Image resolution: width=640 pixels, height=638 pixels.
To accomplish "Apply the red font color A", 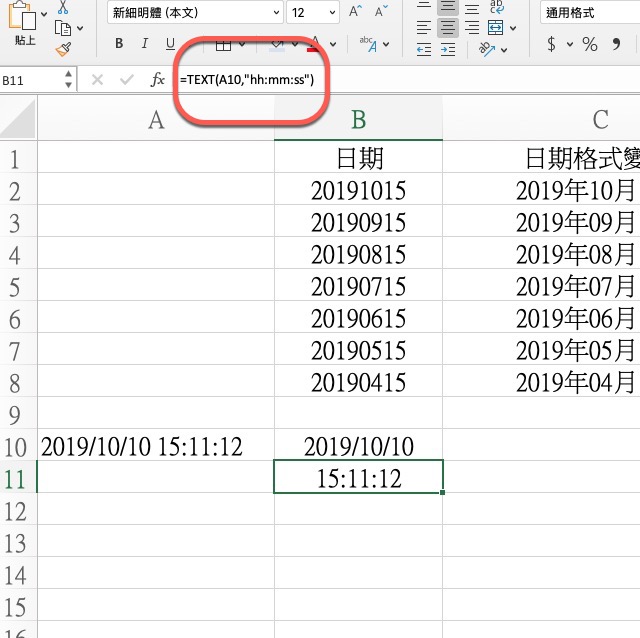I will coord(314,44).
